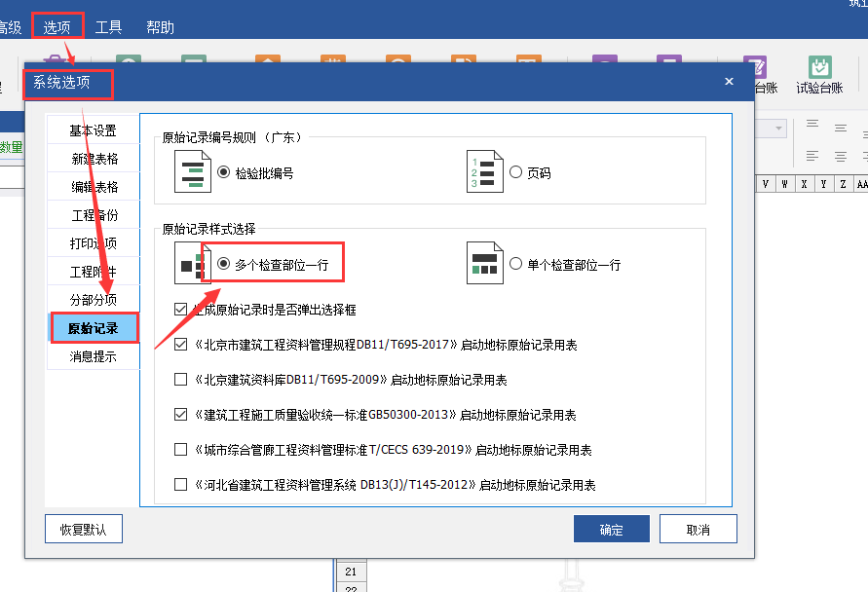Go to 消息提示 settings tab
Screen dimensions: 868x592
[x=94, y=356]
